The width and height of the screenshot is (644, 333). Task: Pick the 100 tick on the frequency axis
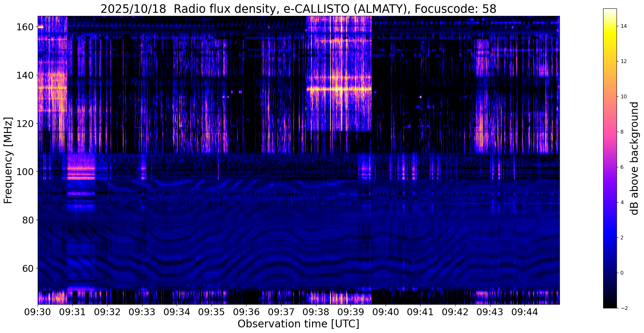[25, 172]
